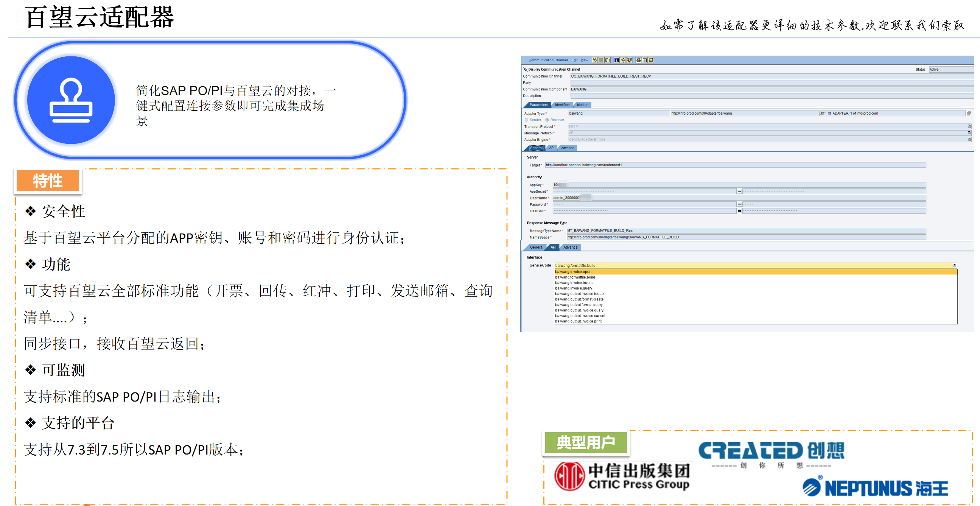The image size is (980, 506).
Task: Click the CITIC Press Group logo
Action: point(622,476)
